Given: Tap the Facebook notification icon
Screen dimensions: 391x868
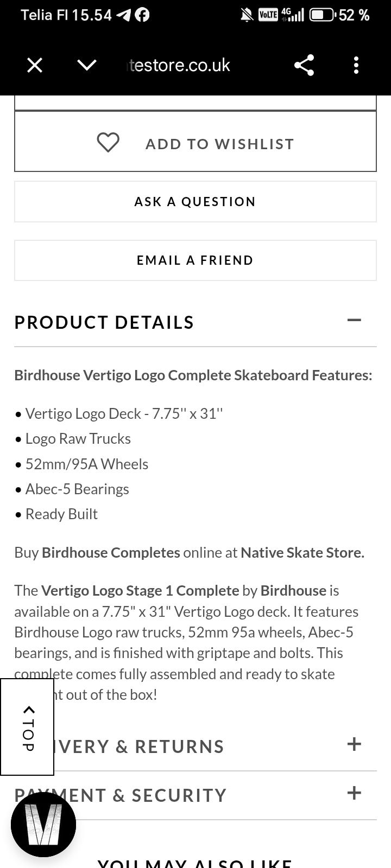Looking at the screenshot, I should tap(142, 15).
